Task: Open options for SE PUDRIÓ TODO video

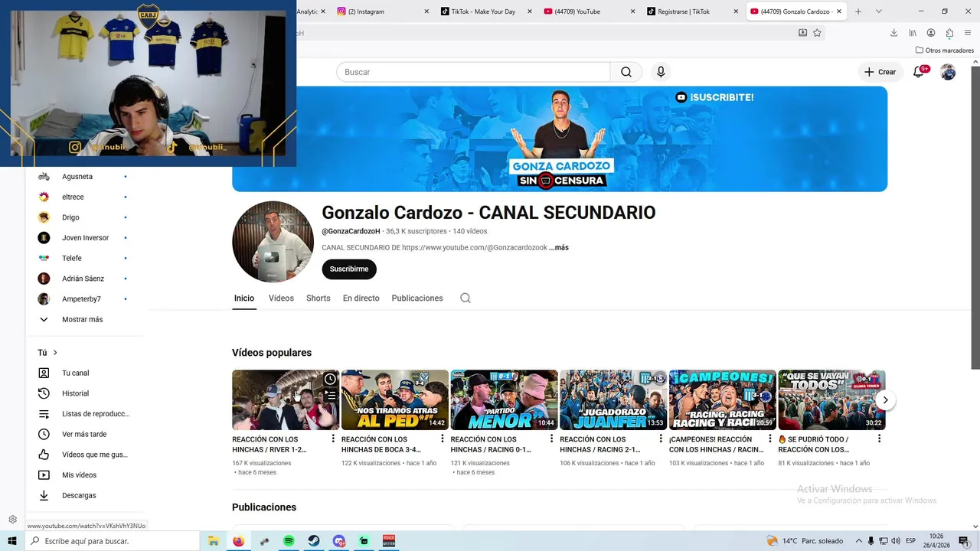Action: click(879, 439)
